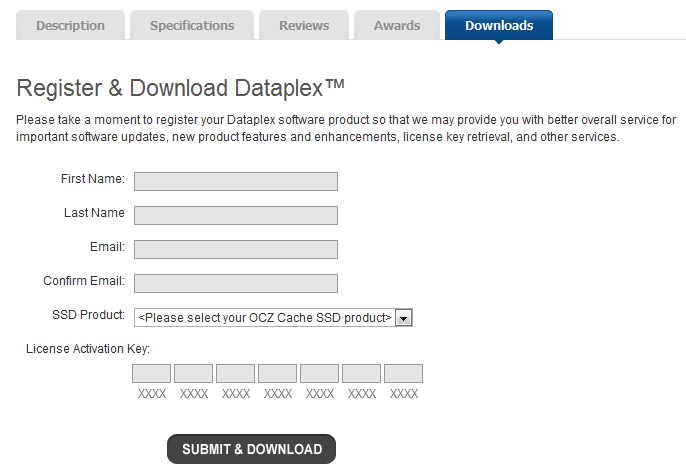The width and height of the screenshot is (686, 472).
Task: Click into the Email field
Action: (236, 249)
